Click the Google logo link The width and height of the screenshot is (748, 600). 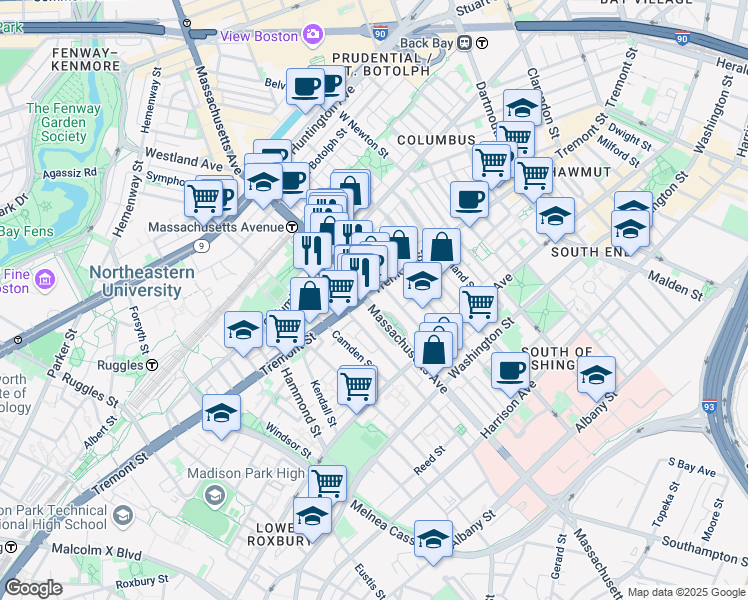pos(34,588)
